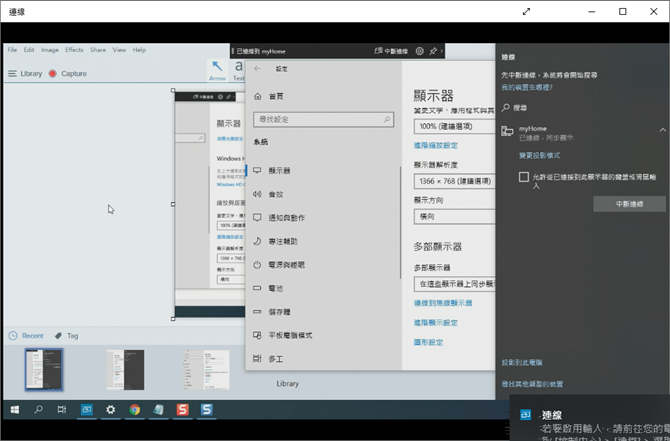Screen dimensions: 670x441
Task: Select the Text tool in Snagit
Action: [238, 71]
